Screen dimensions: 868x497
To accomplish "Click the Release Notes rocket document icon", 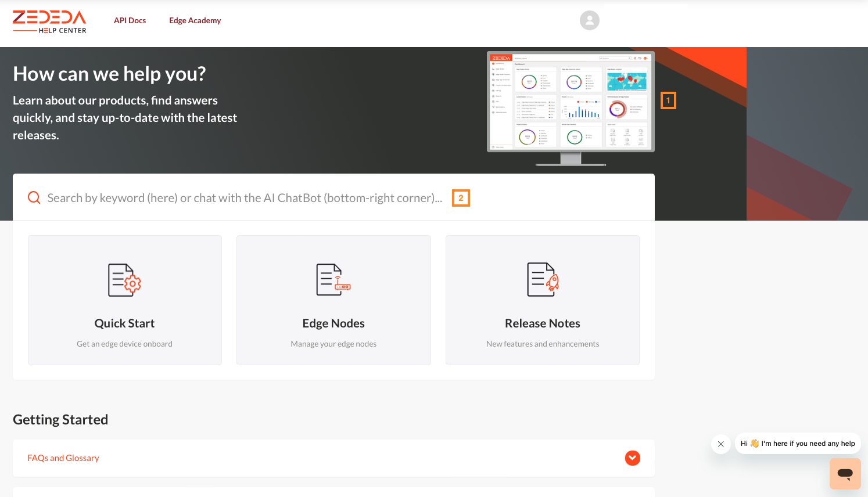I will (x=542, y=279).
